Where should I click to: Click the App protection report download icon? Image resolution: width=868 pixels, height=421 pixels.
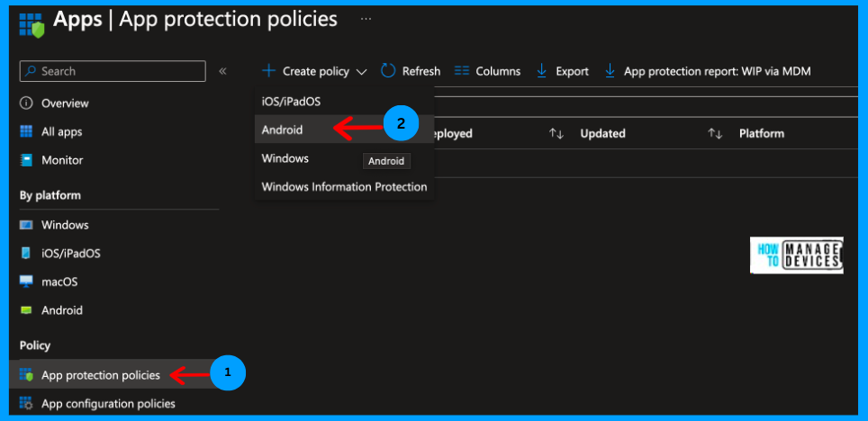click(x=610, y=71)
